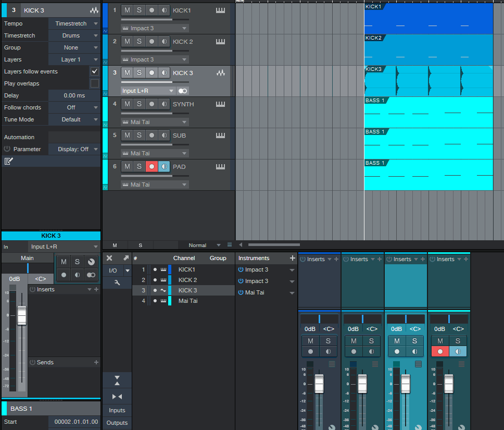
Task: Click the SUB track keyboard icon
Action: [221, 135]
